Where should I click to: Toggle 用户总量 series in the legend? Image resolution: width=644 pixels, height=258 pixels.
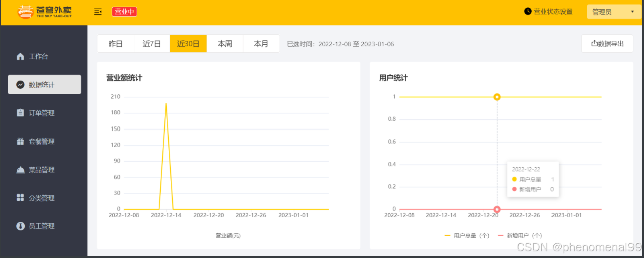coord(467,235)
